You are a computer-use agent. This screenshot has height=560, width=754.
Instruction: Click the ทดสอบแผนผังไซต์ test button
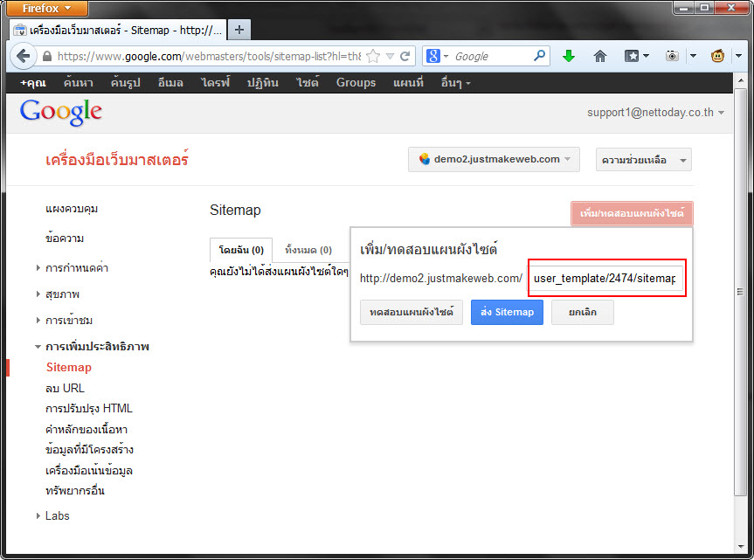pos(412,313)
